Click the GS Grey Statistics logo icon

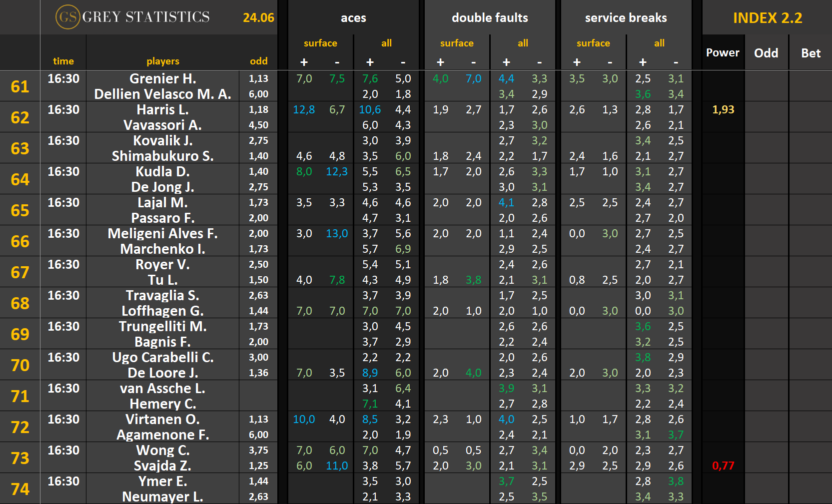[x=67, y=17]
